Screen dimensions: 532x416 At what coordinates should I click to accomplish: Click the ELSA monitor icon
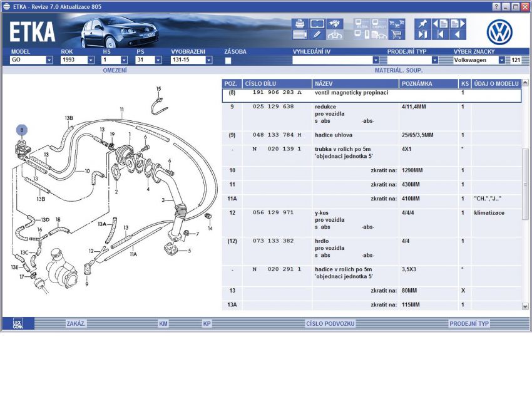tap(362, 24)
